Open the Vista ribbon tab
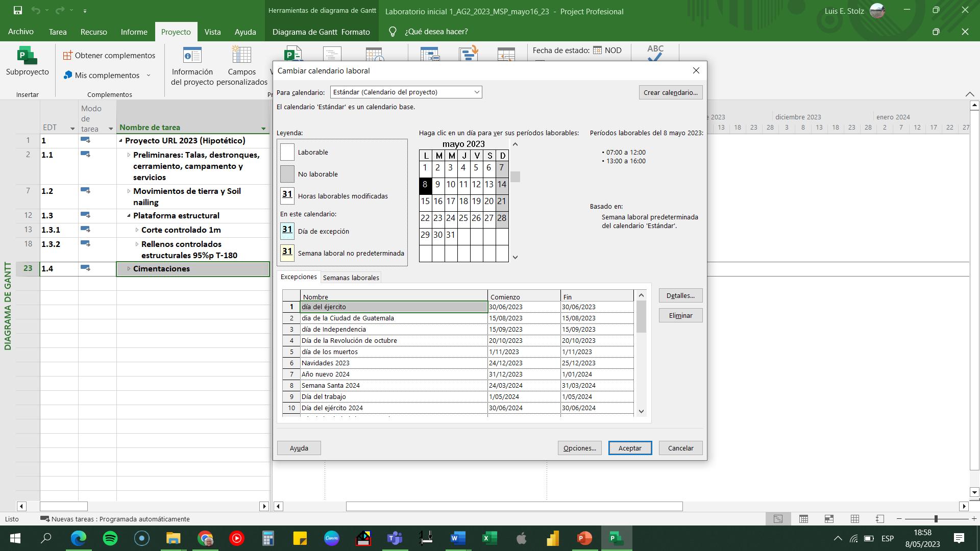 [212, 32]
